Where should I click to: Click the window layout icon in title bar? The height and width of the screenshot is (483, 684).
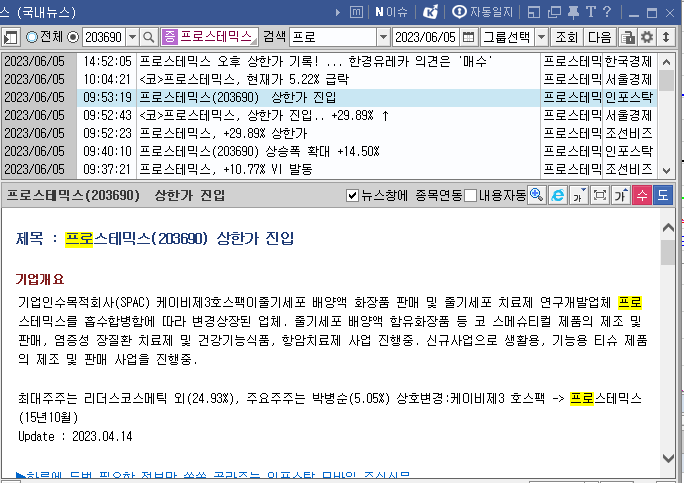[534, 12]
